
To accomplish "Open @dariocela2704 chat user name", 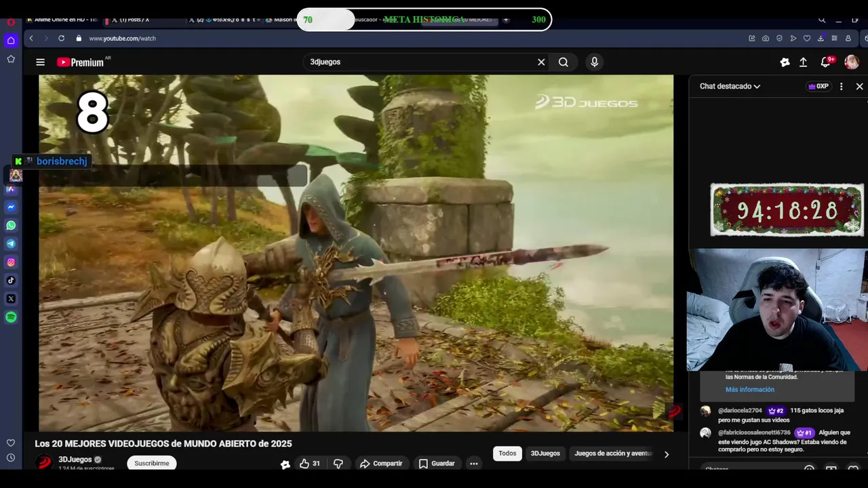I will (740, 411).
